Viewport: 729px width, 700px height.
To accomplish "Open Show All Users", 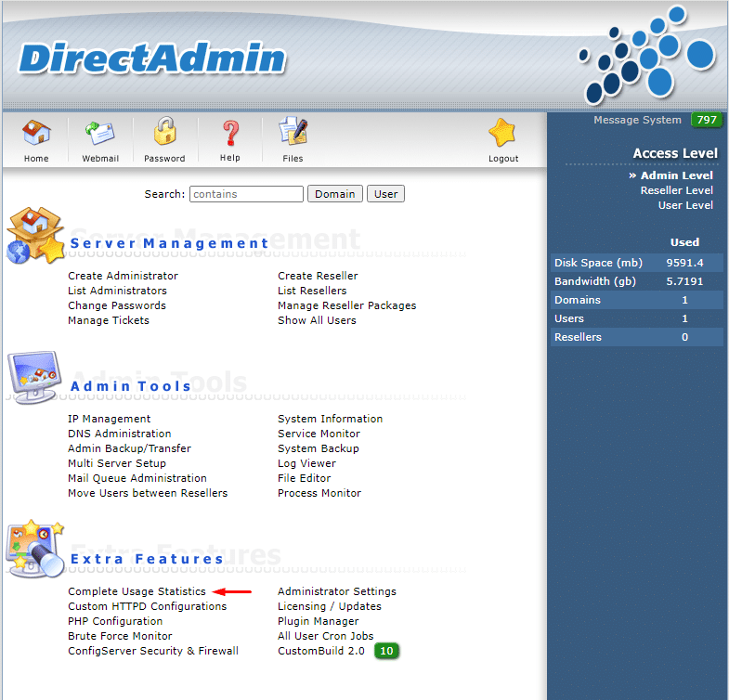I will [x=317, y=320].
